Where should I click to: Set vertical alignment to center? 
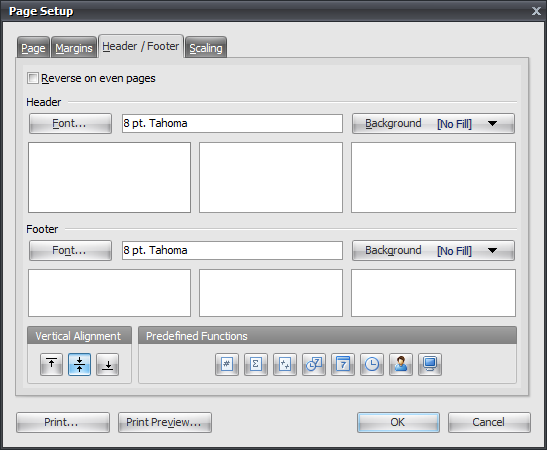80,365
